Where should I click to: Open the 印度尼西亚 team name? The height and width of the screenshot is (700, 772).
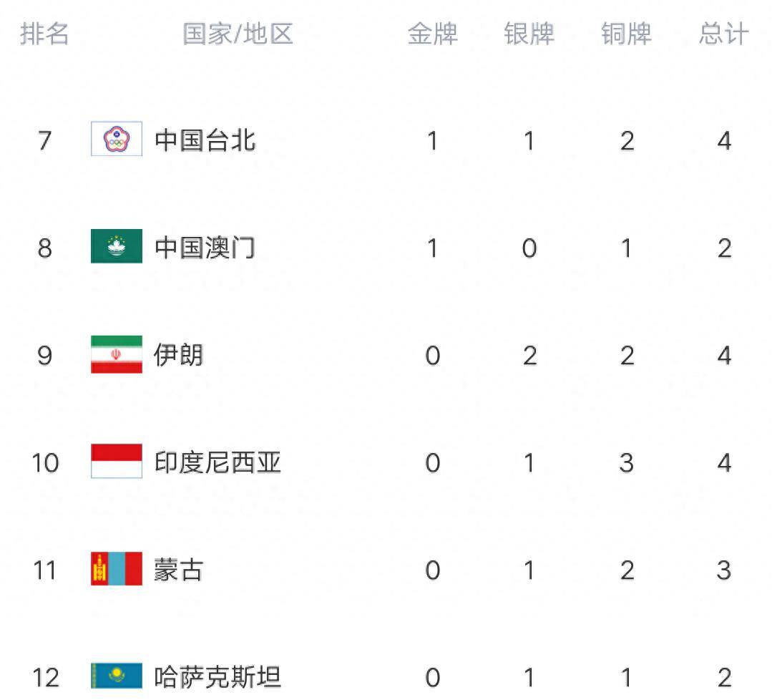click(x=218, y=462)
